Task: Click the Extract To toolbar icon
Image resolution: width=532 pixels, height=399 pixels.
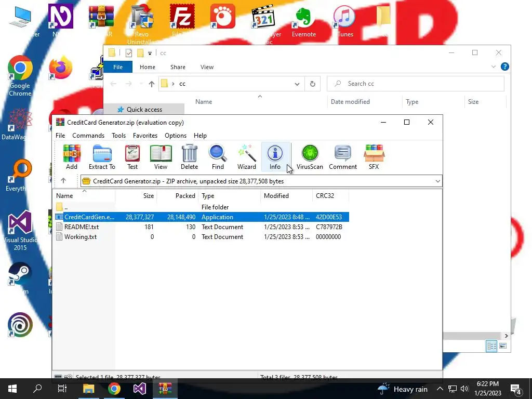Action: [102, 157]
